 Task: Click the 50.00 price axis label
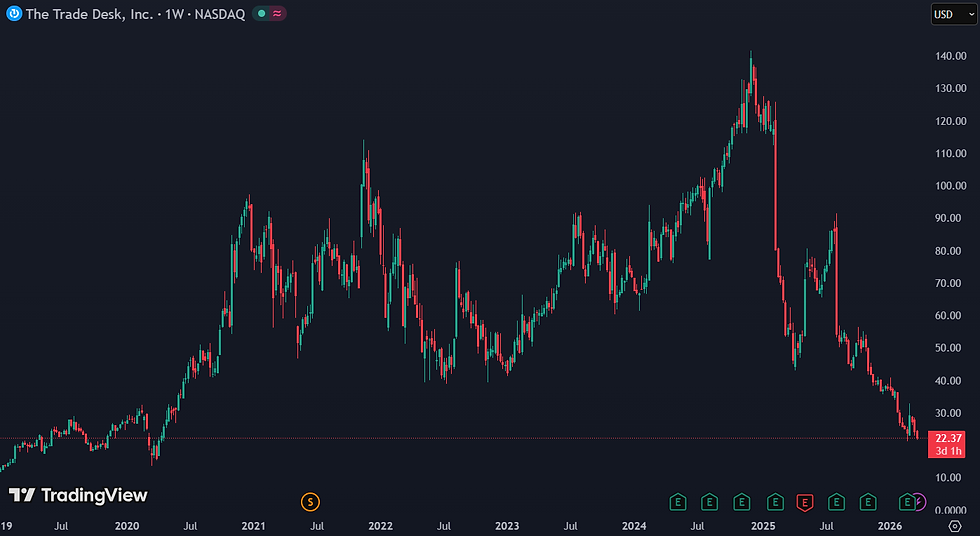(x=948, y=348)
